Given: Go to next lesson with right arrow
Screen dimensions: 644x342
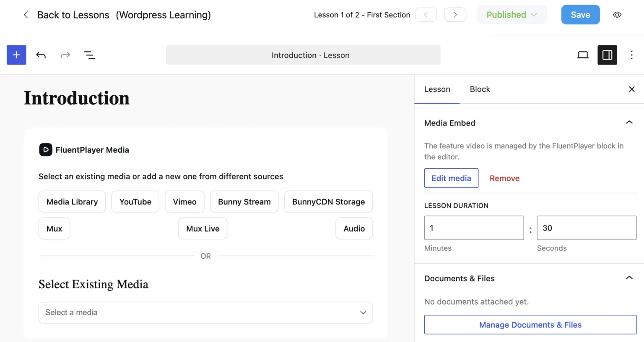Looking at the screenshot, I should click(x=455, y=15).
